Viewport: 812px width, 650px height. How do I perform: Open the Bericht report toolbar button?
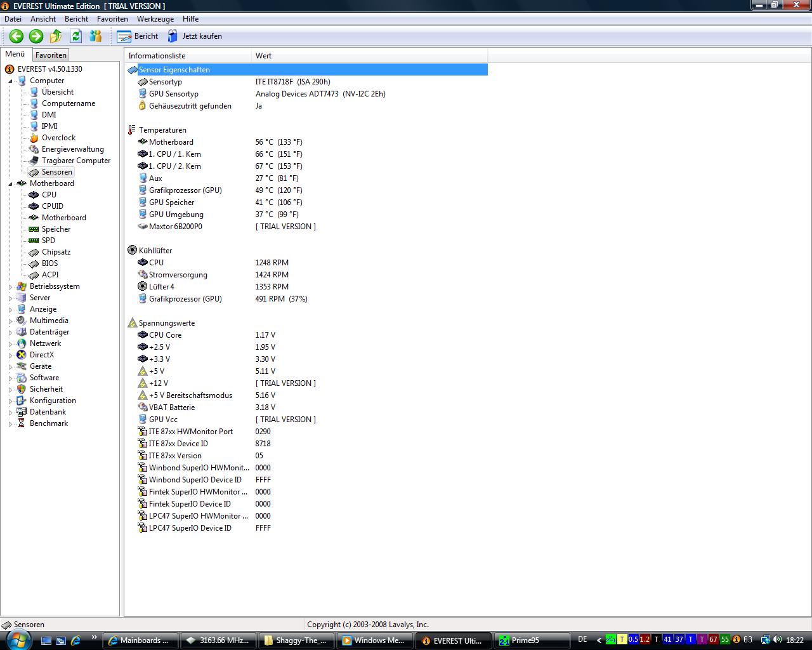pyautogui.click(x=138, y=36)
